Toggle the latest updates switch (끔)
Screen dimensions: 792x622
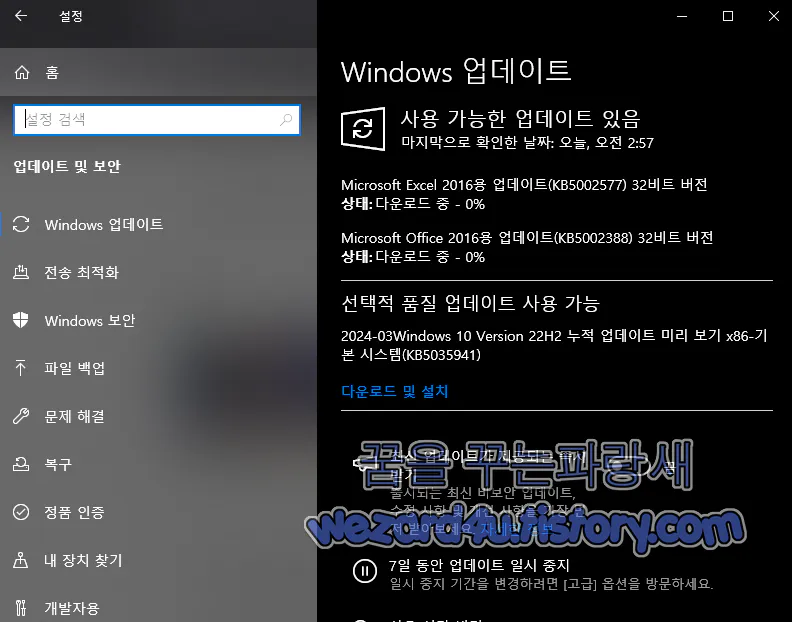click(x=627, y=465)
